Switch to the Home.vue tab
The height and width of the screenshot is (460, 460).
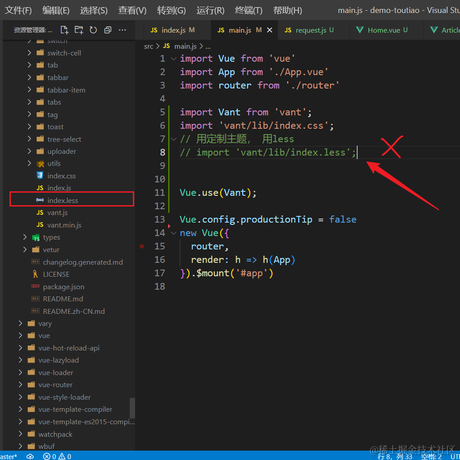coord(382,30)
